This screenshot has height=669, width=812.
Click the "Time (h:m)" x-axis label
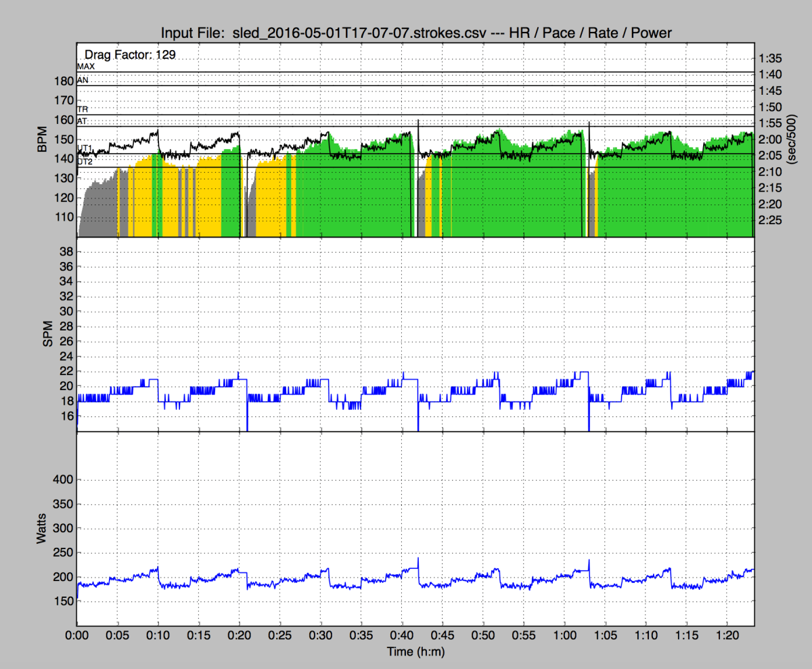point(415,652)
